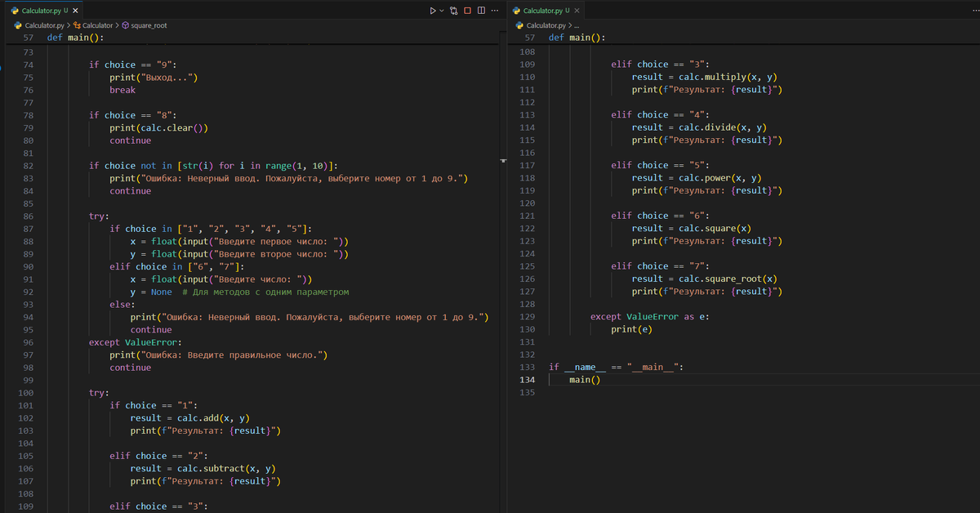980x513 pixels.
Task: Select line number 82 in the gutter
Action: tap(29, 166)
